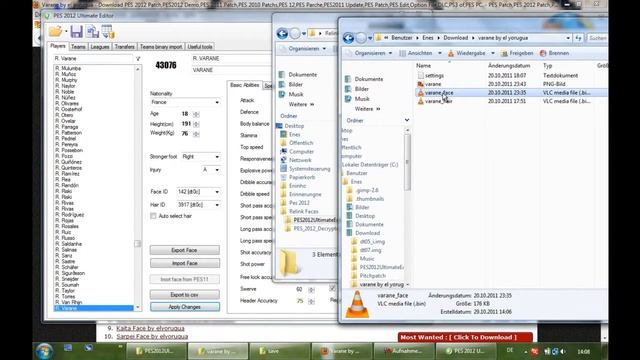The image size is (640, 360).
Task: Open Dokumente in front Explorer favorites
Action: [x=369, y=79]
